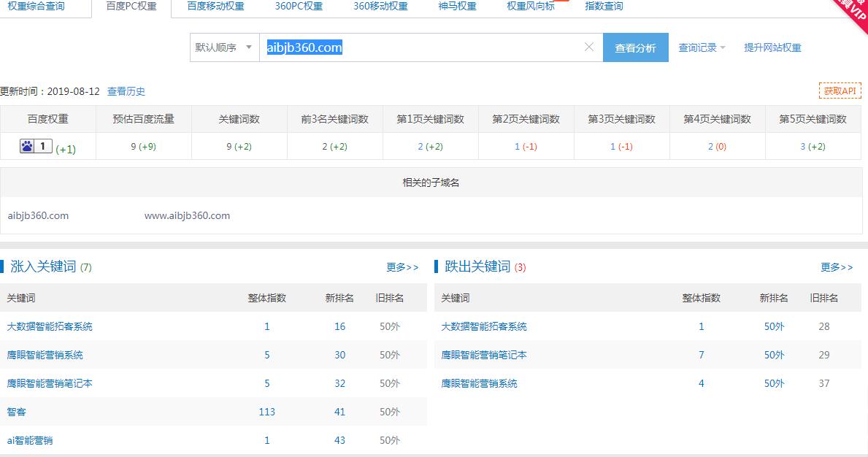The width and height of the screenshot is (868, 457).
Task: Switch to 权重综合查询 tab
Action: 36,6
